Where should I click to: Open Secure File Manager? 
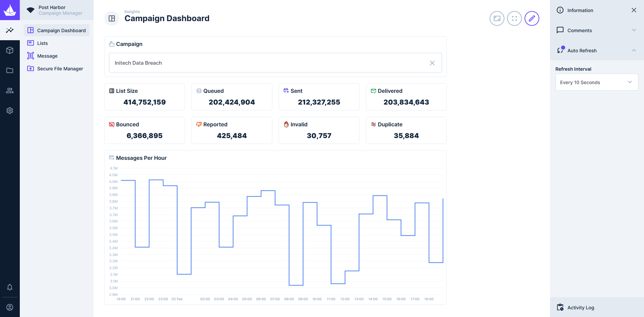click(x=60, y=69)
